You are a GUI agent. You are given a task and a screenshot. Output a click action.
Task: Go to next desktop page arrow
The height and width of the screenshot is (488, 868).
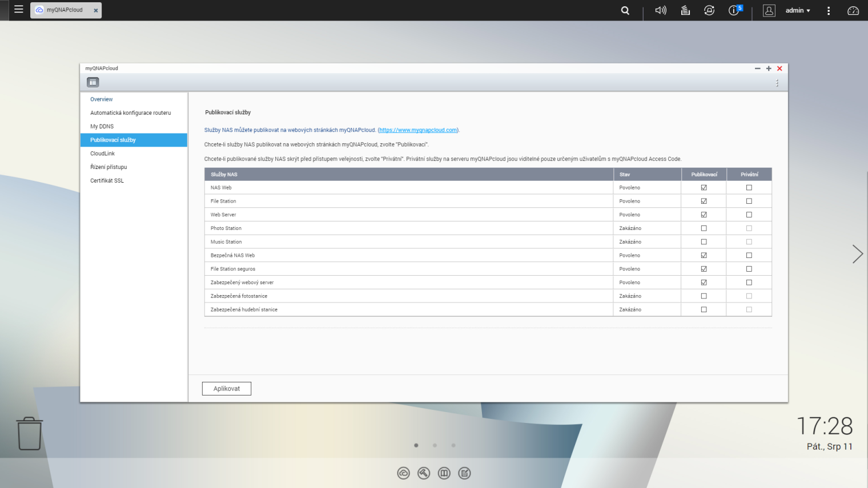tap(857, 254)
